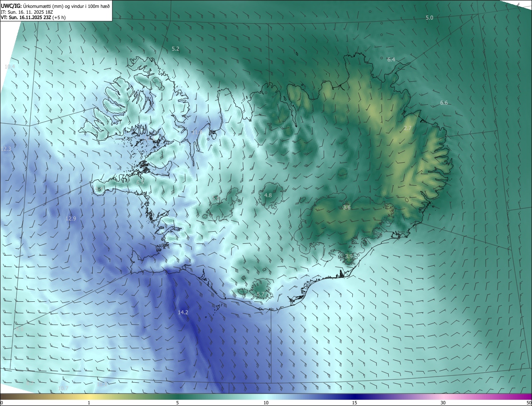Click the 6.5 value on the Snæfellsnes peninsula
The image size is (532, 406).
(x=140, y=182)
